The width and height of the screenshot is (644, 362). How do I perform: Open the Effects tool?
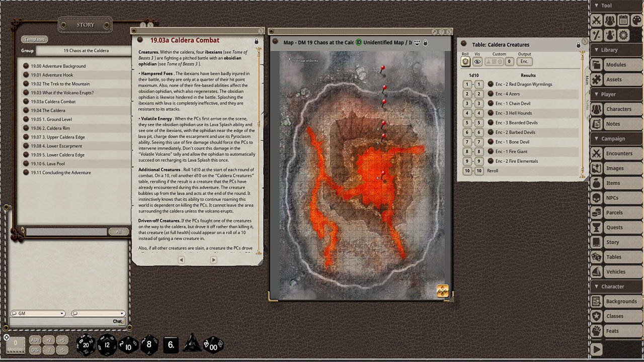point(609,35)
